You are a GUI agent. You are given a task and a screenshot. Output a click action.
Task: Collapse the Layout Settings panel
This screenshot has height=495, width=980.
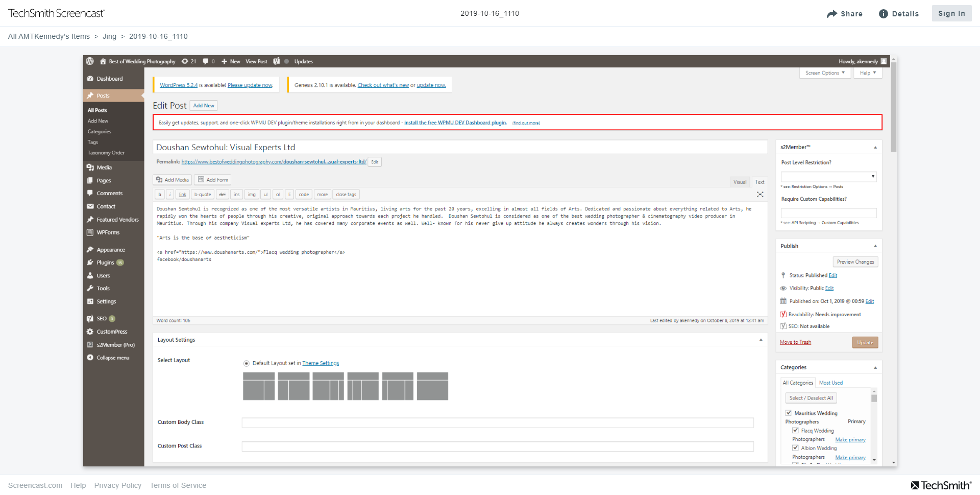(761, 340)
